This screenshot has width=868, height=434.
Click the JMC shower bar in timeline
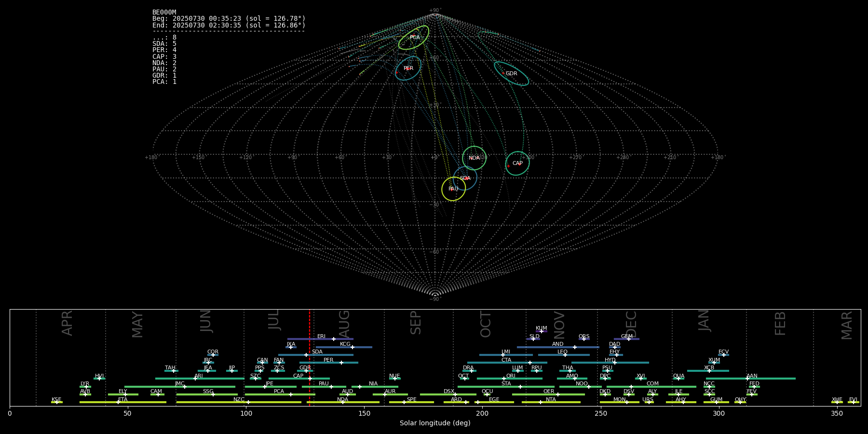180,387
